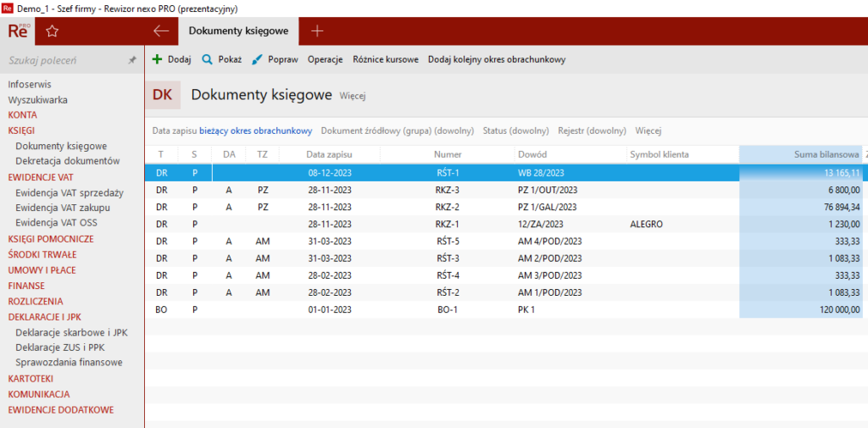Open the Status filter dropdown
Screen dimensions: 868x428
[515, 131]
